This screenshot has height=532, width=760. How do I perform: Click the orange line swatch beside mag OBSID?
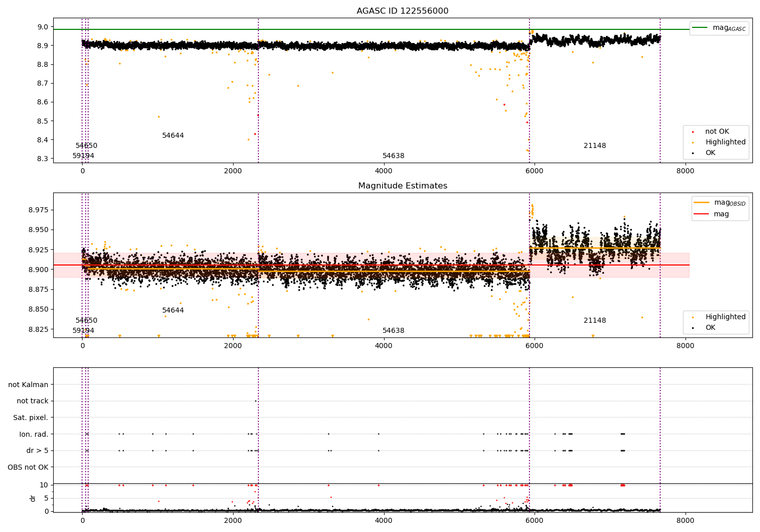701,203
